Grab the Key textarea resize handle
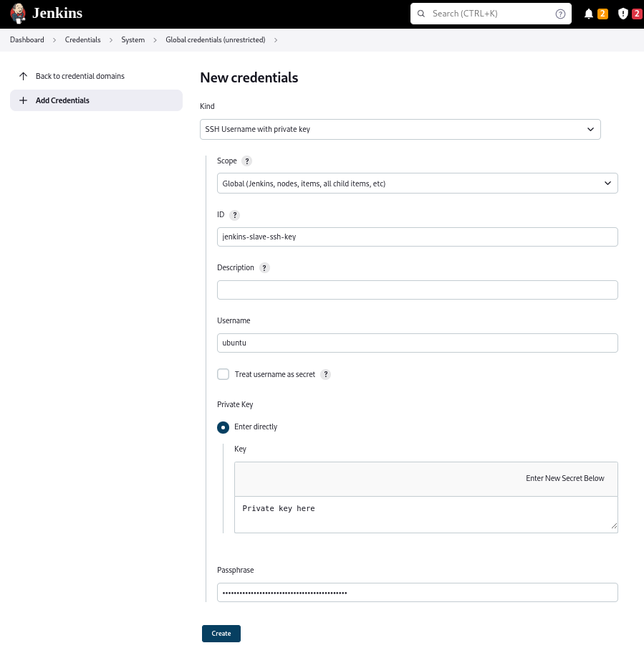Screen dimensions: 644x653 tap(614, 526)
